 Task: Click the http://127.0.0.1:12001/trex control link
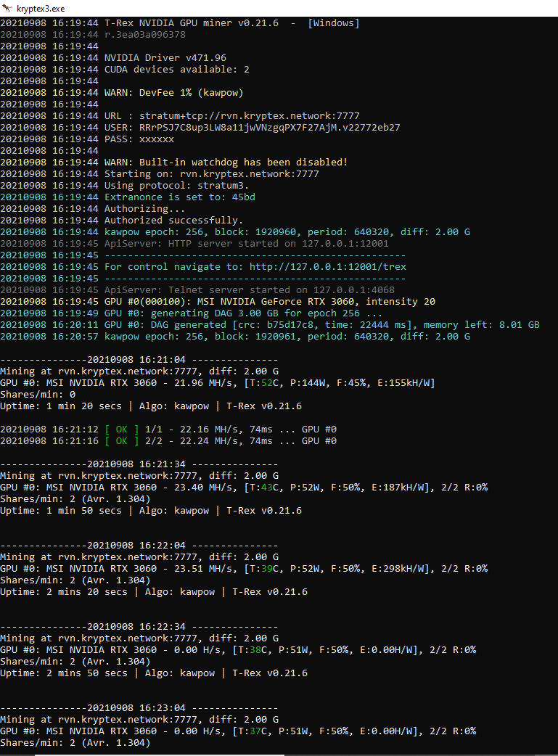click(328, 266)
